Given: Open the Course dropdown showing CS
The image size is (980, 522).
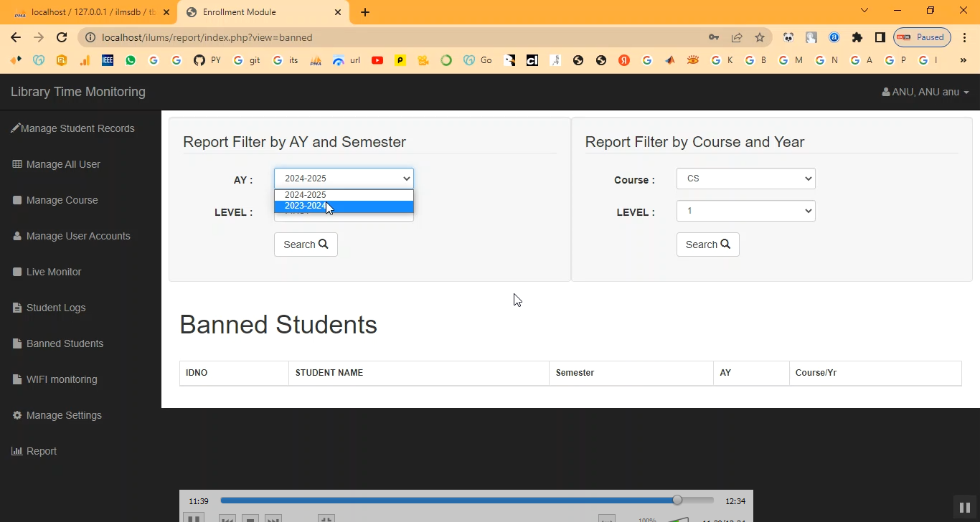Looking at the screenshot, I should 745,179.
